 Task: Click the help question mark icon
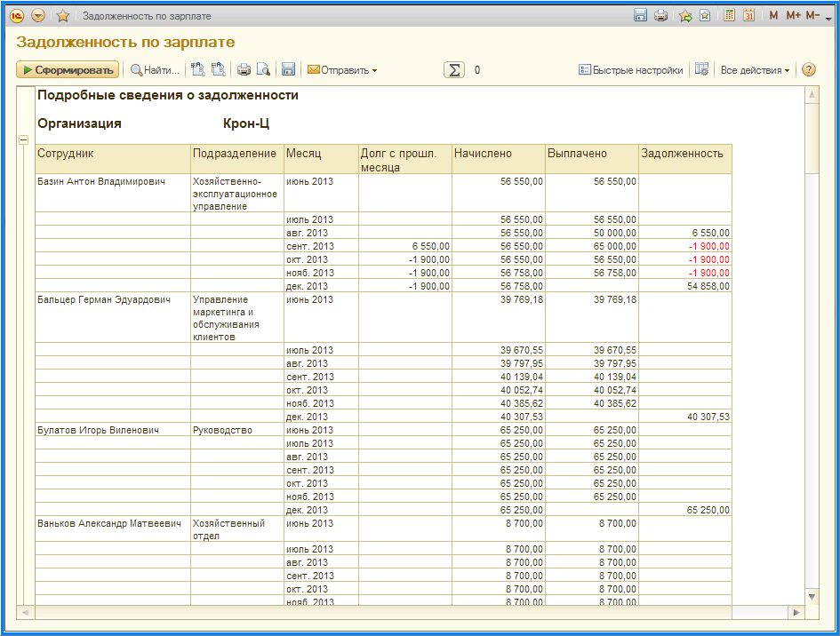pyautogui.click(x=808, y=70)
